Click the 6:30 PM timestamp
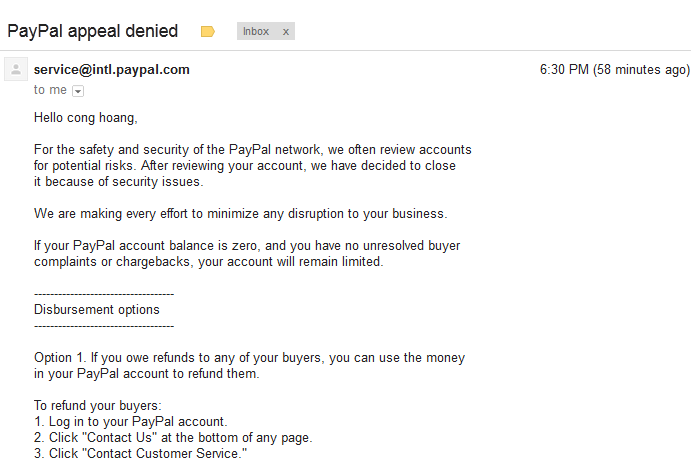691x460 pixels. pos(614,70)
